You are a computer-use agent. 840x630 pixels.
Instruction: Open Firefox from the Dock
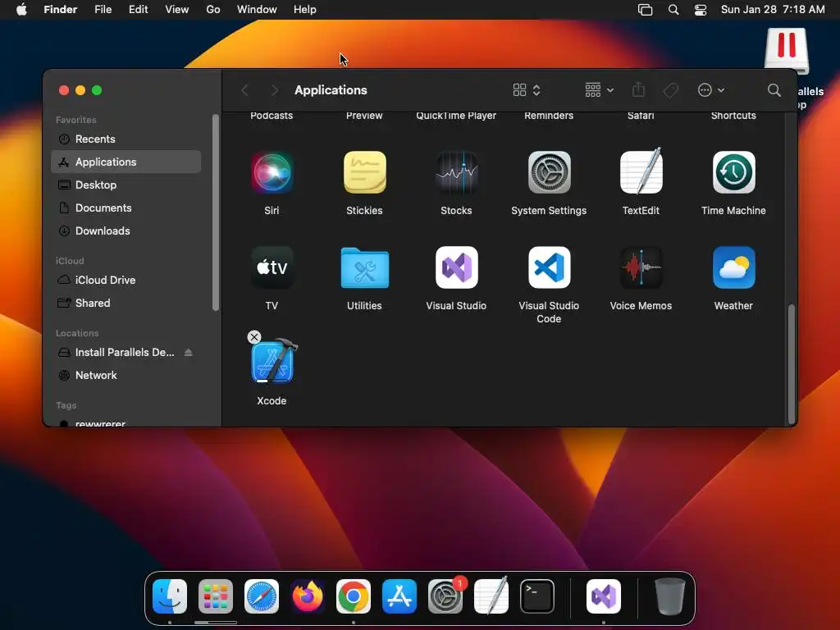point(308,596)
